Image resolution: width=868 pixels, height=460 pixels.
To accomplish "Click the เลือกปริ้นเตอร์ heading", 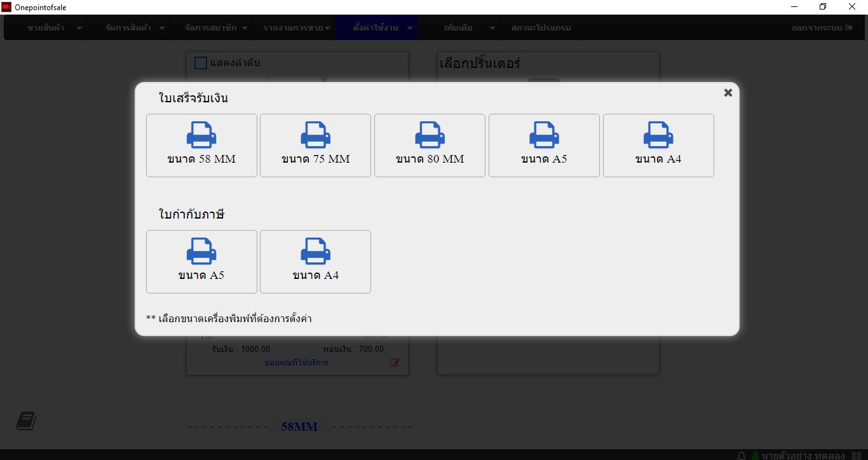I will point(480,64).
